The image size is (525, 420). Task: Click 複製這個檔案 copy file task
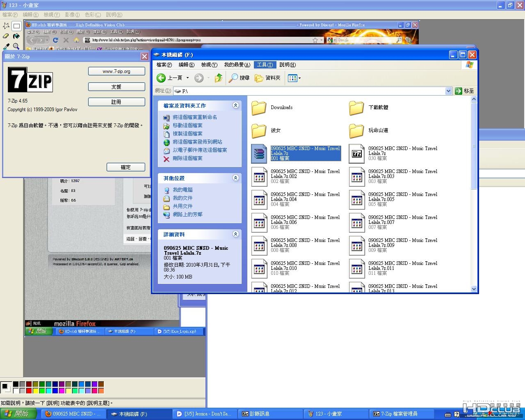(187, 134)
